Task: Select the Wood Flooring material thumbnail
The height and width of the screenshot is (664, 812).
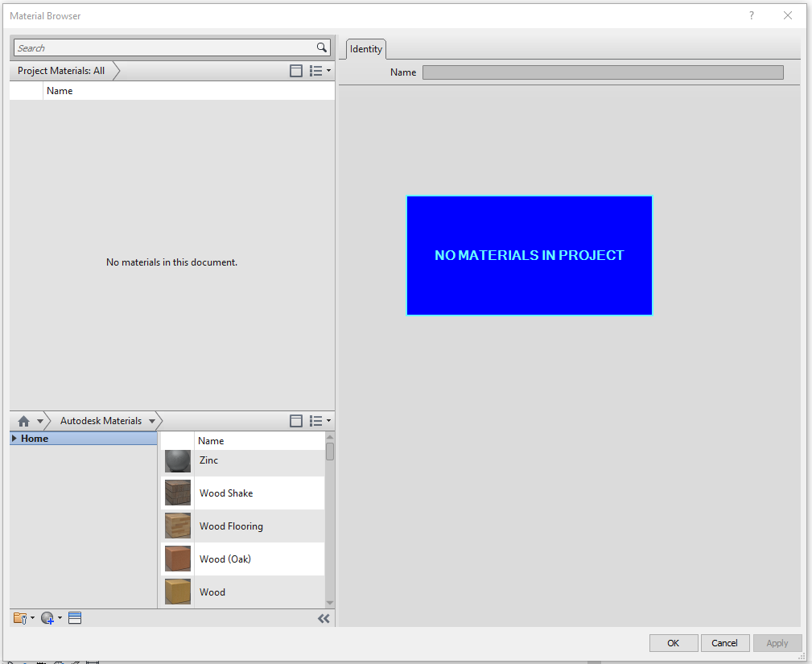Action: click(178, 526)
